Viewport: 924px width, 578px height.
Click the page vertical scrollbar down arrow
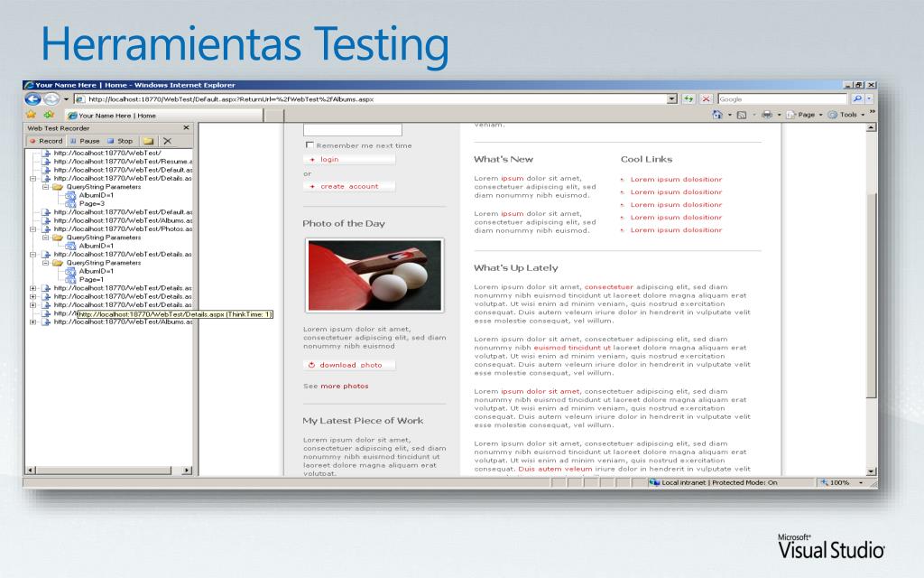[871, 471]
